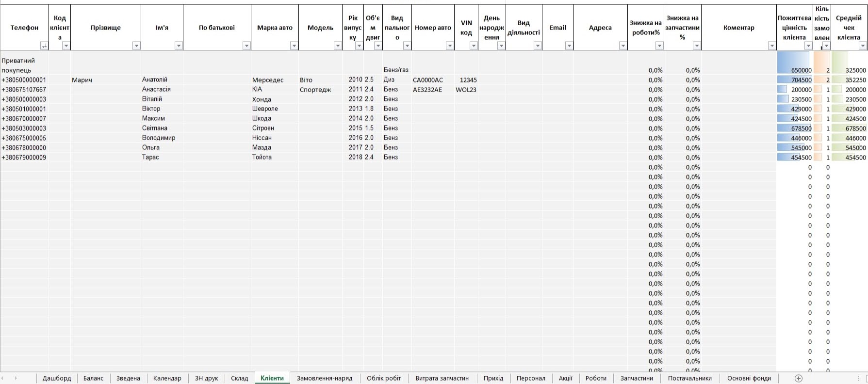This screenshot has width=868, height=384.
Task: Add a new sheet with plus icon
Action: 799,378
